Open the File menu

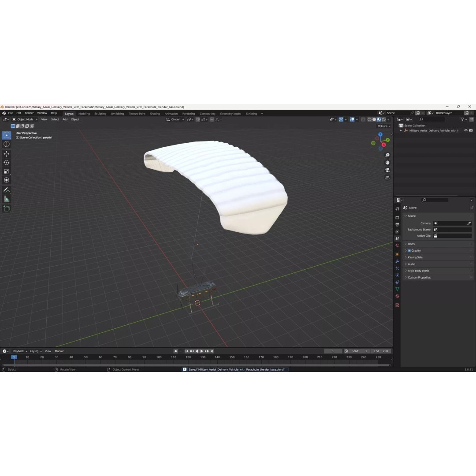(10, 113)
